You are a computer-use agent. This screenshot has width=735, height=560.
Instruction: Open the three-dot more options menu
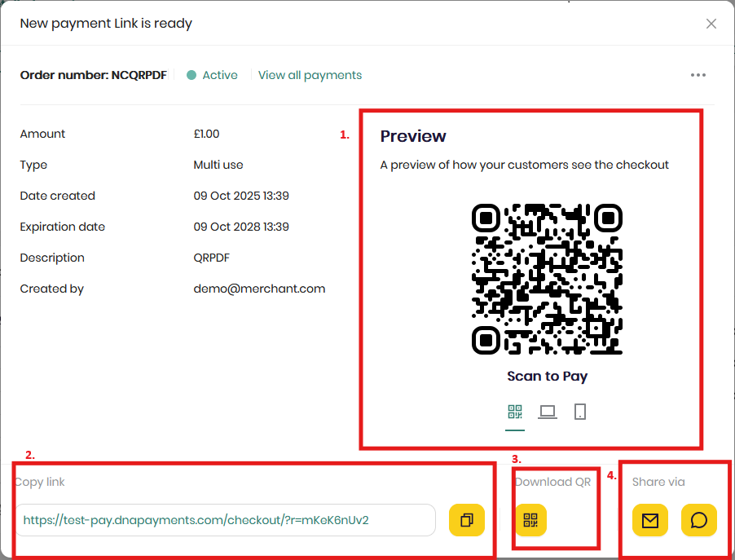click(x=698, y=75)
